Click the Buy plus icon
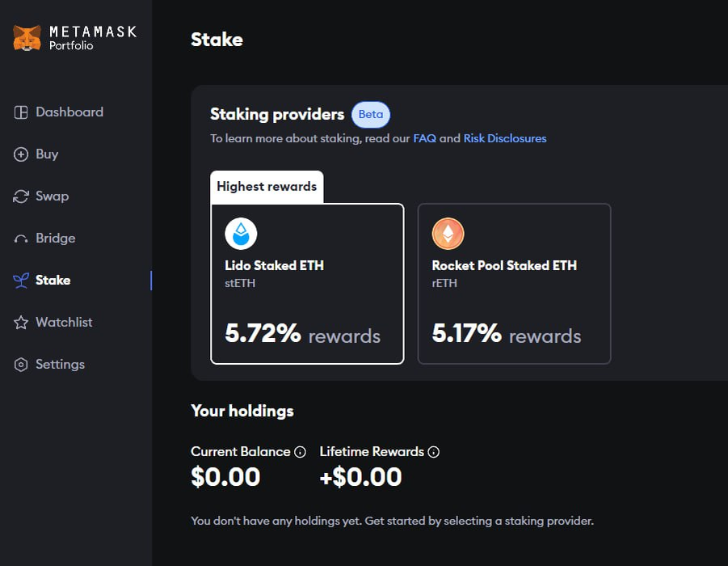The width and height of the screenshot is (728, 566). click(x=21, y=154)
